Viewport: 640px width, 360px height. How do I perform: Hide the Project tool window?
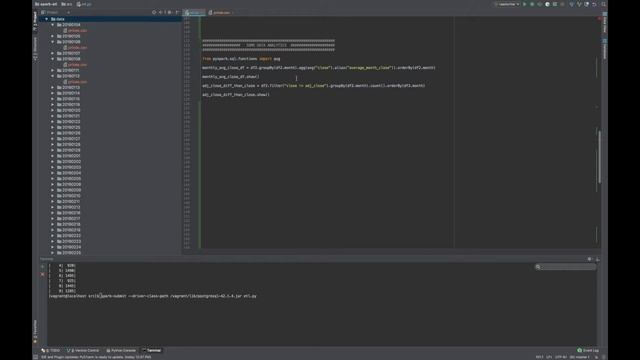(177, 13)
